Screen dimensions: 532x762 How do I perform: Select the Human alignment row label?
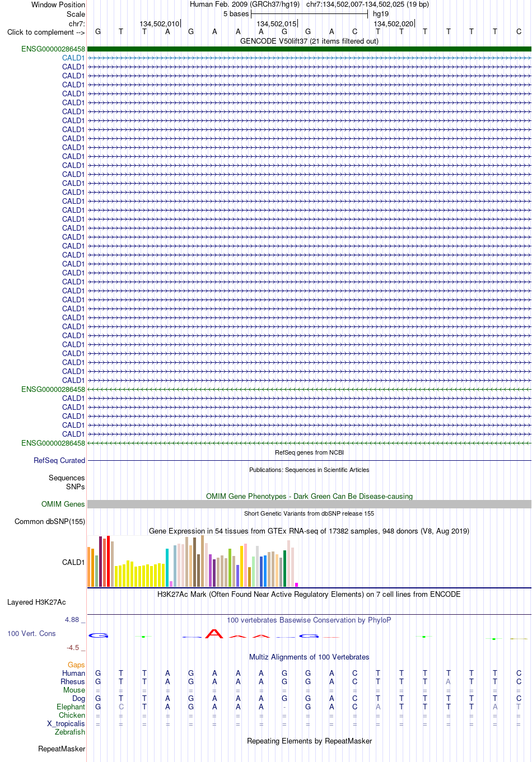73,673
